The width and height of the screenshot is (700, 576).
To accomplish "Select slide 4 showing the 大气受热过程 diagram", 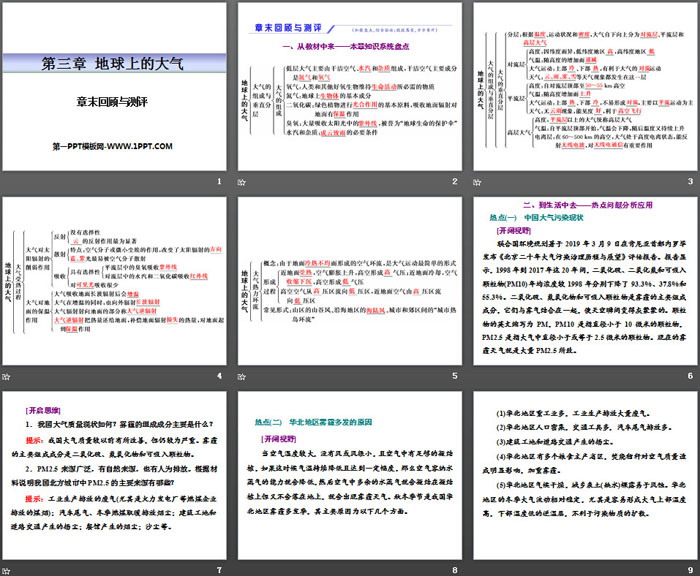I will [x=114, y=281].
